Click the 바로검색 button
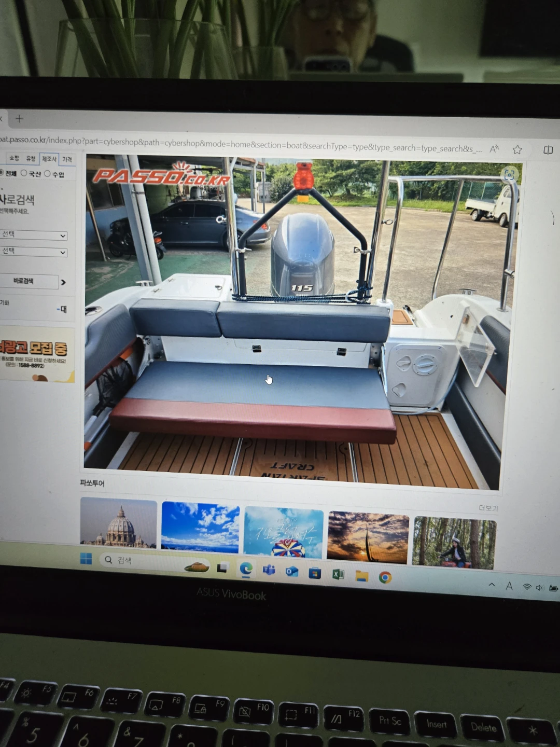The width and height of the screenshot is (560, 747). tap(28, 281)
